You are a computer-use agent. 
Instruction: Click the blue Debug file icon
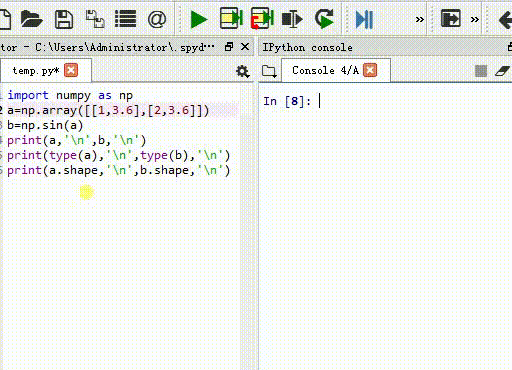click(x=364, y=19)
